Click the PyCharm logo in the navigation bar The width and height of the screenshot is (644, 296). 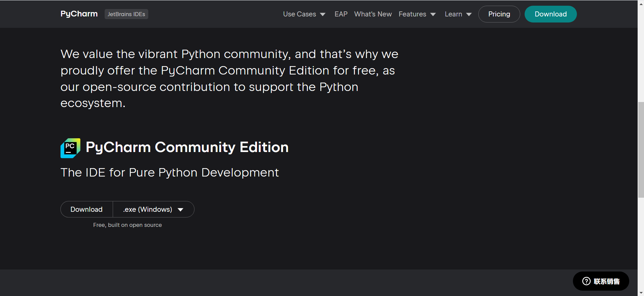79,14
